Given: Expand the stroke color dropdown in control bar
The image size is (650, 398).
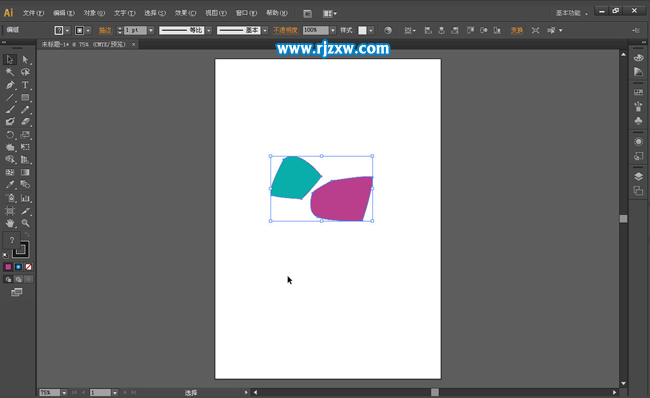Looking at the screenshot, I should point(88,31).
